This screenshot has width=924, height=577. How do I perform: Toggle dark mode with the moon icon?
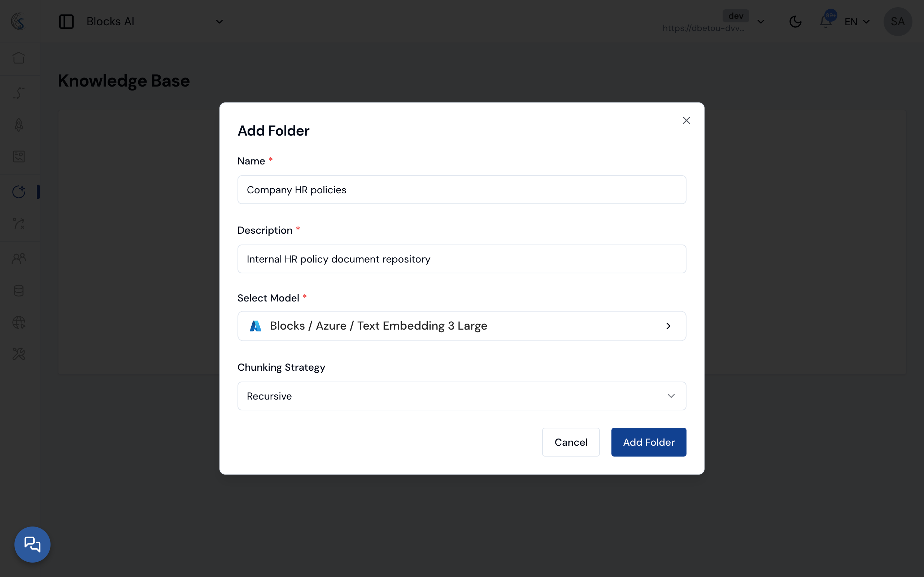click(x=796, y=22)
